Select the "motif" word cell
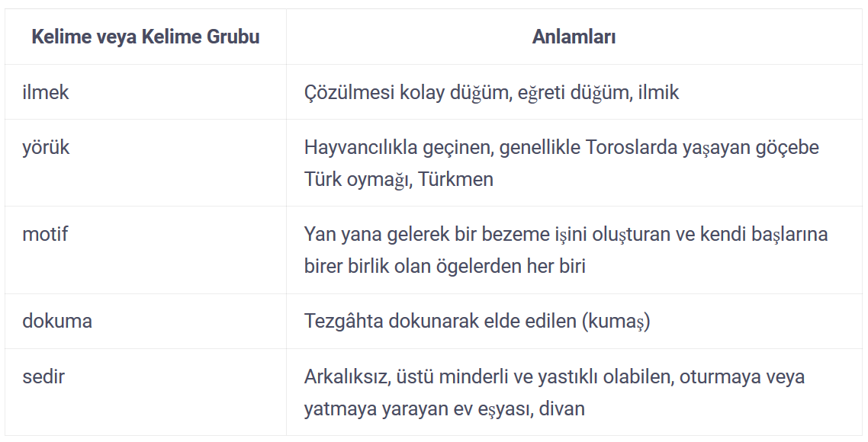Viewport: 868px width, 442px height. pos(45,234)
